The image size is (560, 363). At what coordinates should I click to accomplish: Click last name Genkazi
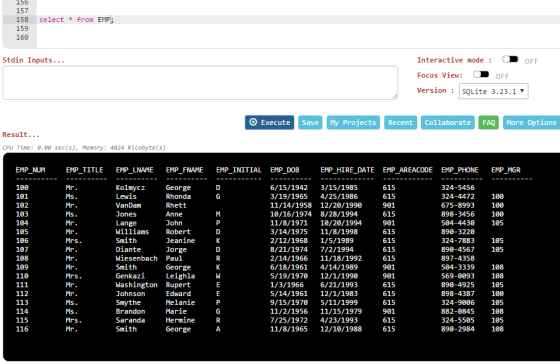pos(130,276)
